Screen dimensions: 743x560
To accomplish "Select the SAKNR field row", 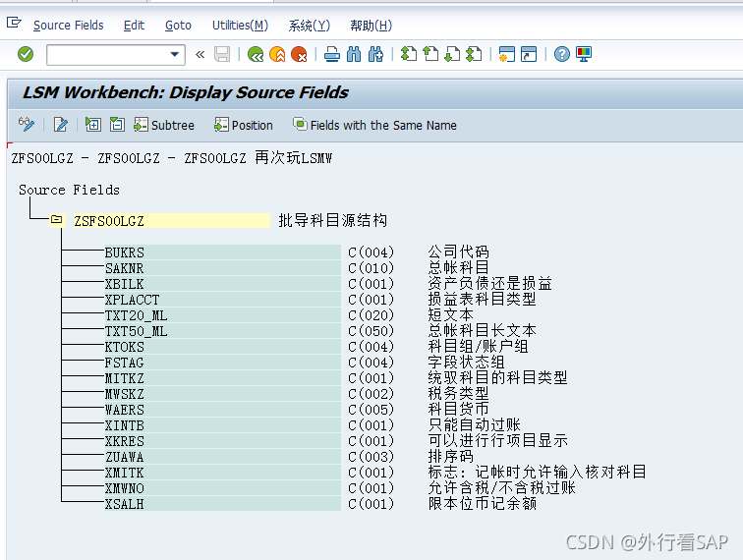I will point(223,268).
